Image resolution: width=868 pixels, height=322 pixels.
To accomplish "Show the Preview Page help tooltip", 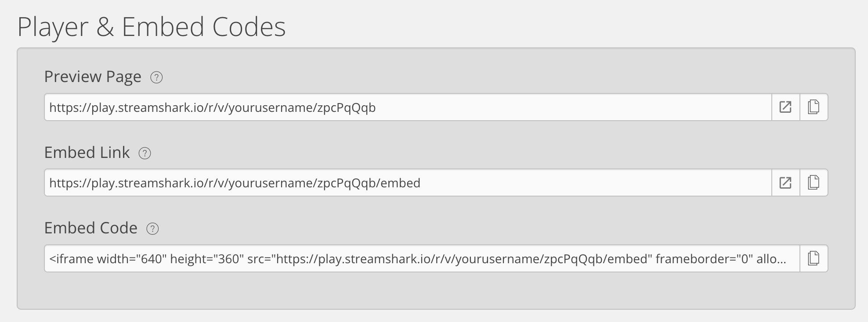I will (x=156, y=77).
